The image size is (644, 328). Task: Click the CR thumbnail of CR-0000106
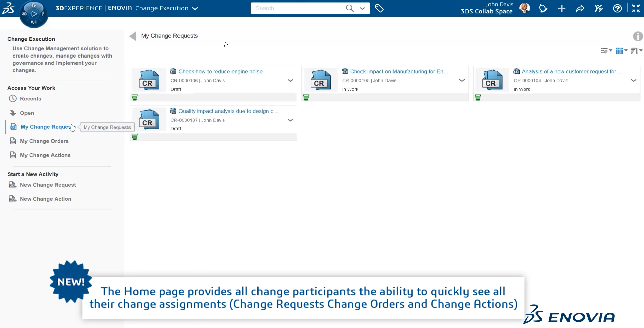click(149, 80)
